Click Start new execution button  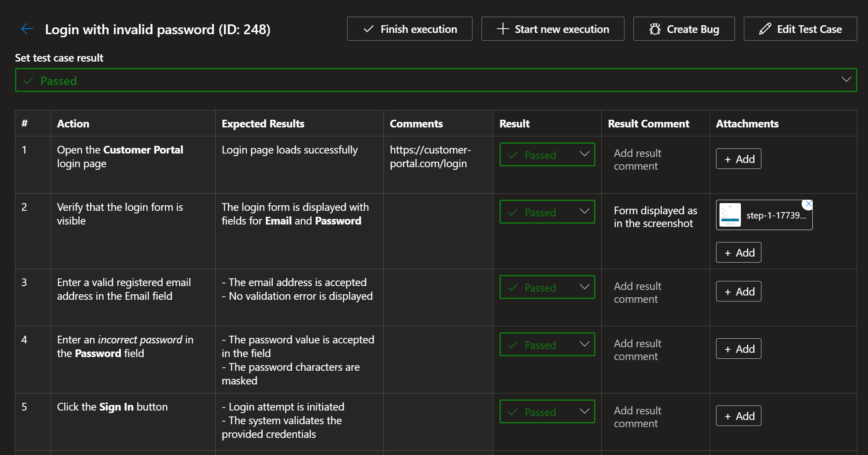[x=553, y=29]
